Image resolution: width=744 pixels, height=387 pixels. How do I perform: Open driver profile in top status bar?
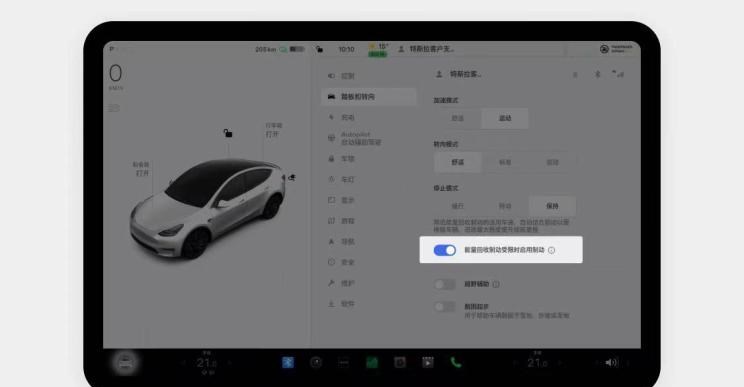[x=427, y=49]
